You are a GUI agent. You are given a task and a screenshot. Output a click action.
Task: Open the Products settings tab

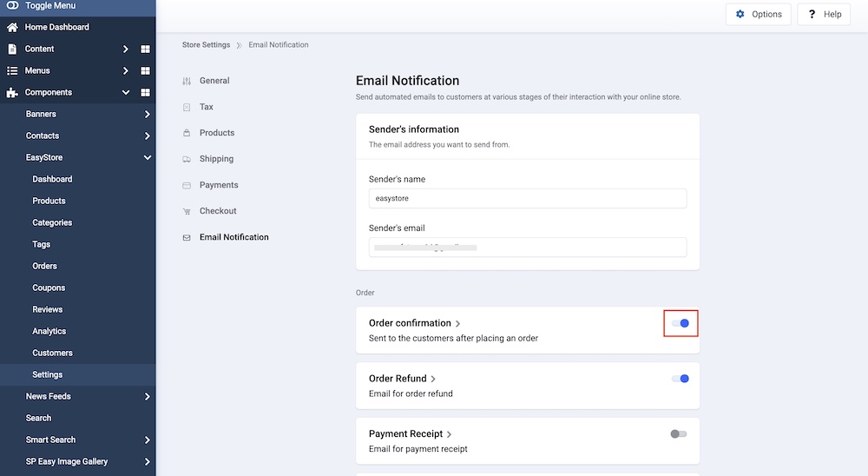217,133
